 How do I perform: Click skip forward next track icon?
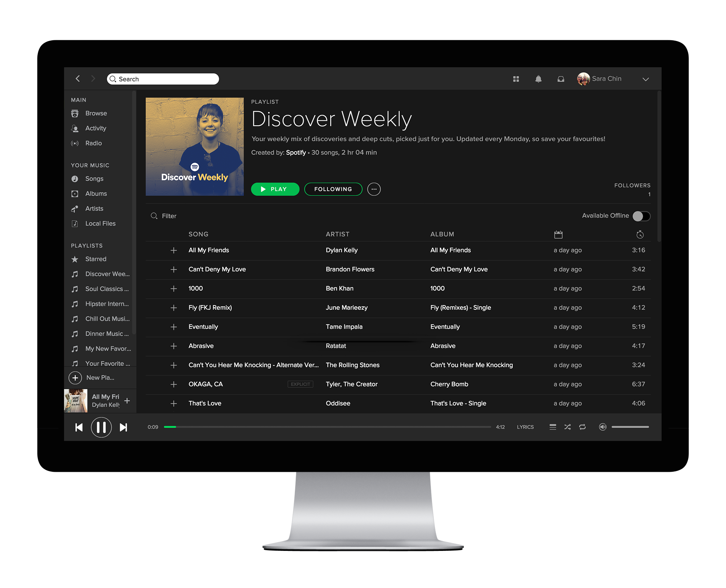124,427
